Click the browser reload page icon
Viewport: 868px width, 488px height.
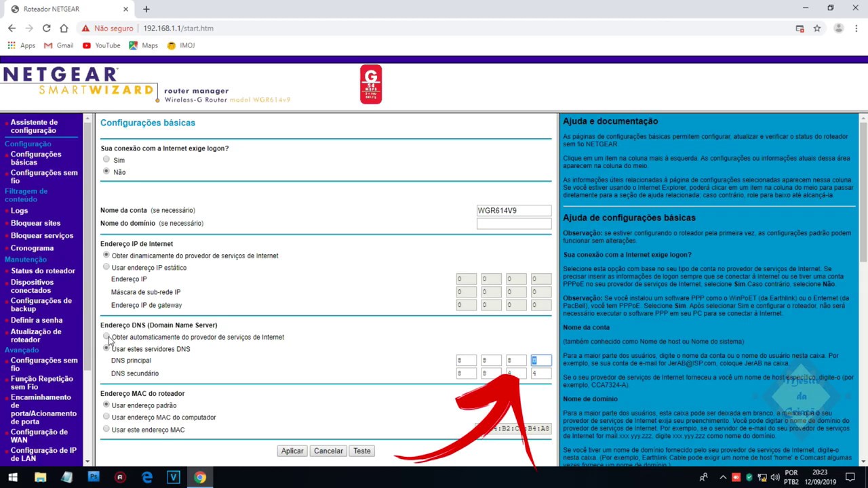click(x=46, y=28)
